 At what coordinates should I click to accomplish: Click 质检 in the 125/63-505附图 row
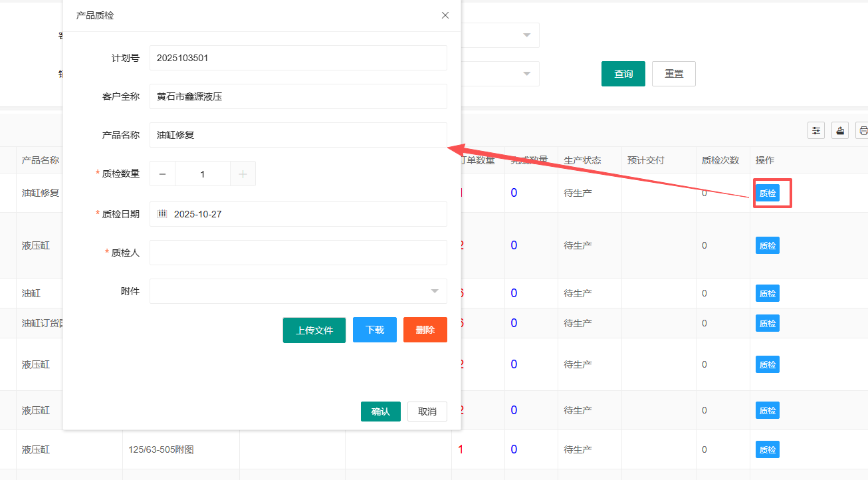[x=767, y=450]
